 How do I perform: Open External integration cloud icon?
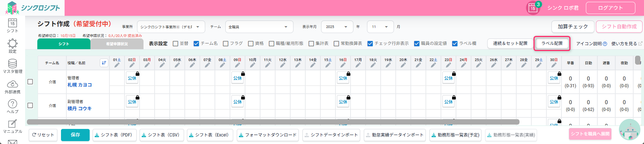pos(13,84)
